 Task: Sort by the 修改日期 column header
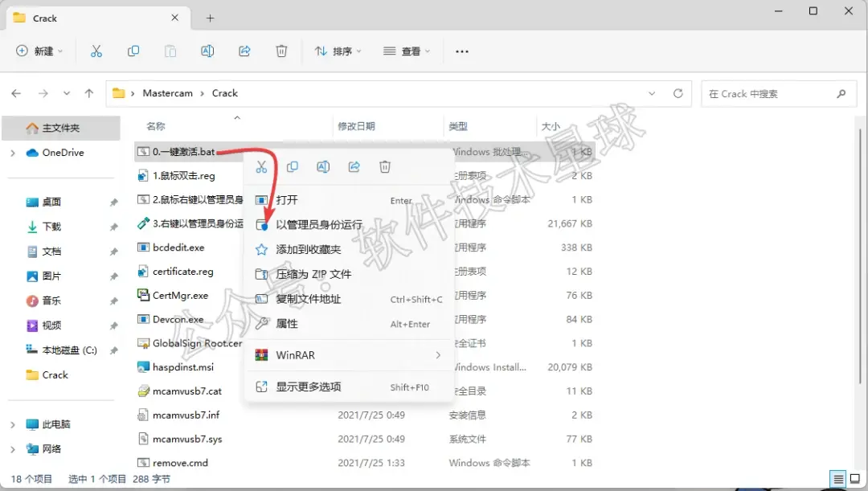click(x=357, y=126)
